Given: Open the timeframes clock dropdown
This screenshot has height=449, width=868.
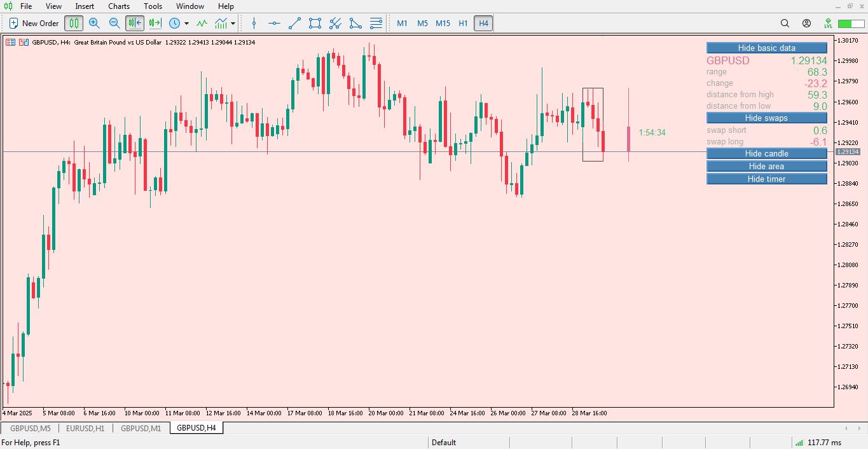Looking at the screenshot, I should [x=176, y=23].
